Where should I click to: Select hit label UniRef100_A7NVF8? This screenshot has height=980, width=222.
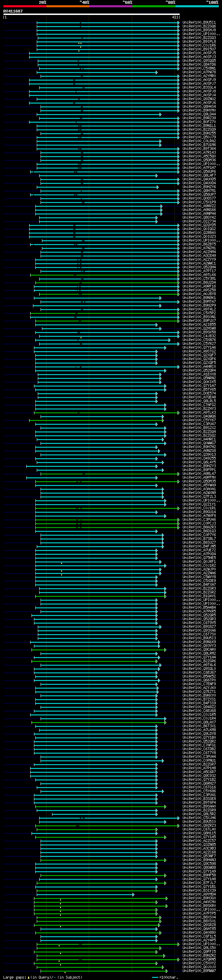[199, 516]
